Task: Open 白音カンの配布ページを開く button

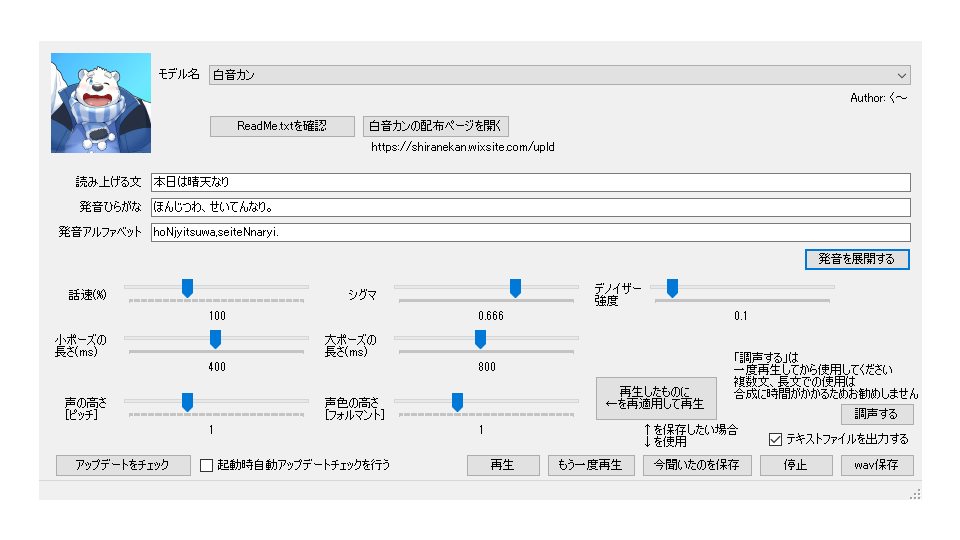Action: coord(436,126)
